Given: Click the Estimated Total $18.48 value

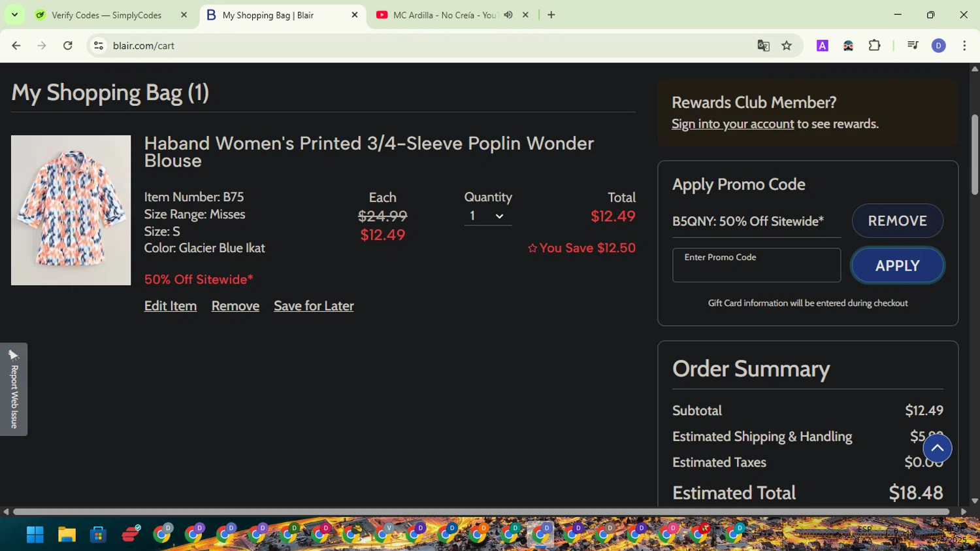Looking at the screenshot, I should pos(916,493).
